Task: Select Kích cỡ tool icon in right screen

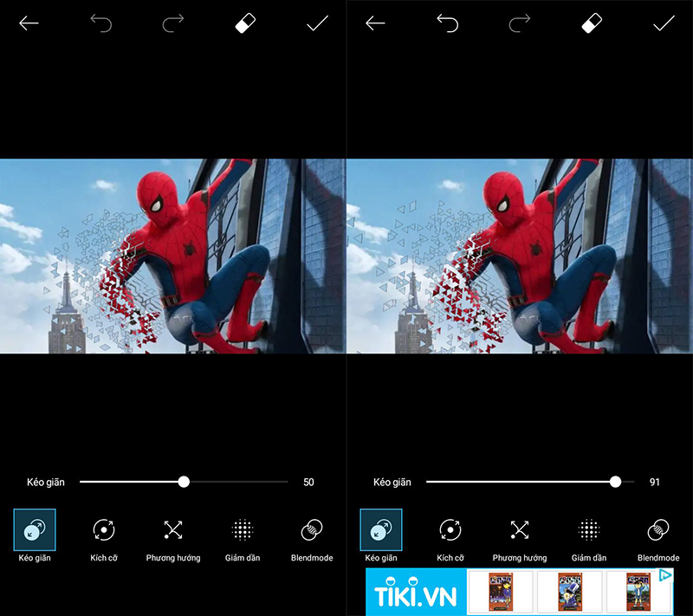Action: [450, 529]
